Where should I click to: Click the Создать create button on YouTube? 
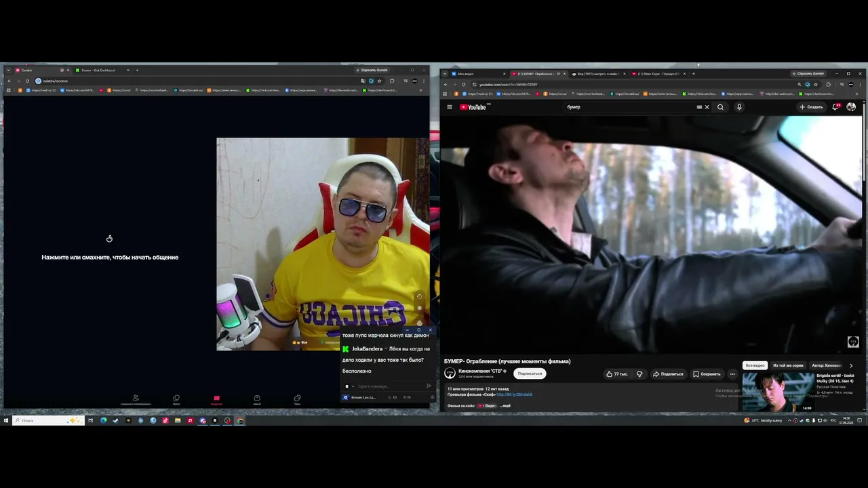click(811, 107)
